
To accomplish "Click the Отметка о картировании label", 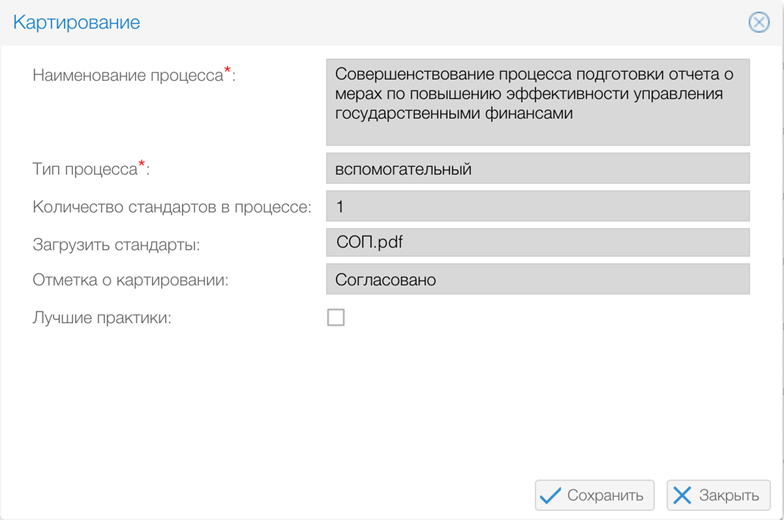I will click(x=131, y=281).
